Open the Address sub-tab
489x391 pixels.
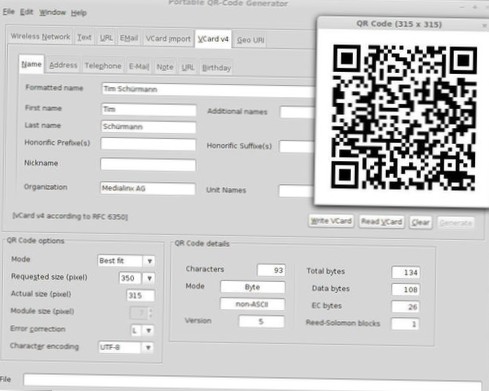click(63, 65)
